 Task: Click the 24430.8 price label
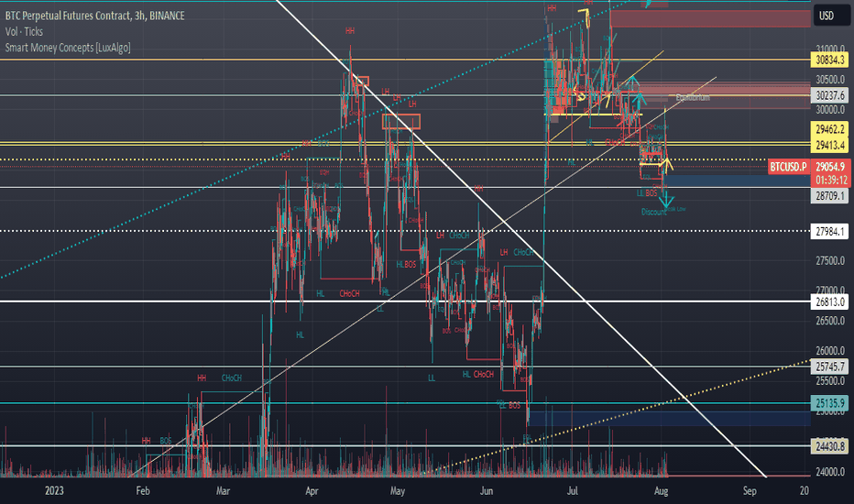pyautogui.click(x=830, y=447)
